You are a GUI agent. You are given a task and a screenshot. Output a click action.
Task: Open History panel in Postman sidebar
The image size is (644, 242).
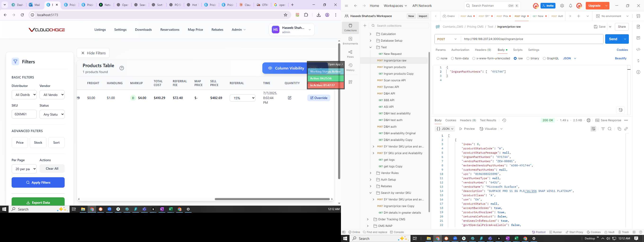(x=350, y=67)
